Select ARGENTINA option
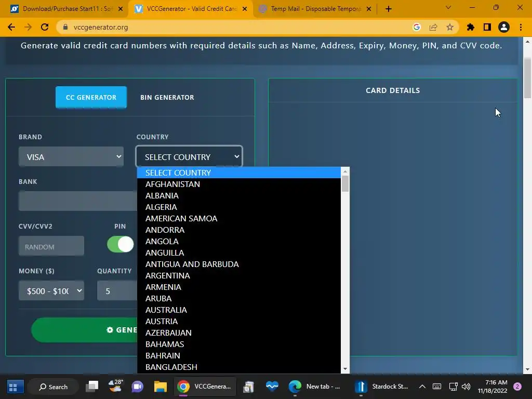 pos(239,275)
